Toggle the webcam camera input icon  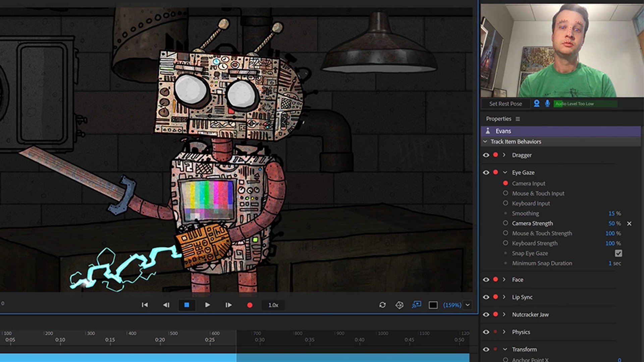(x=537, y=104)
